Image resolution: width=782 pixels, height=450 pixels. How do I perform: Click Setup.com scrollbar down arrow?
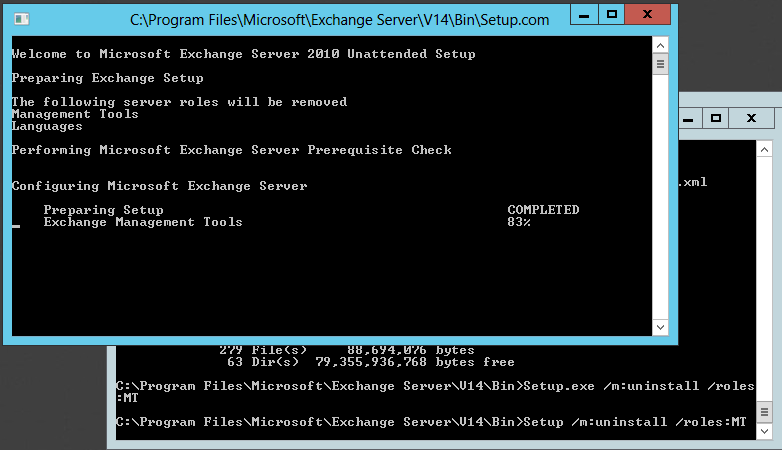pyautogui.click(x=660, y=327)
